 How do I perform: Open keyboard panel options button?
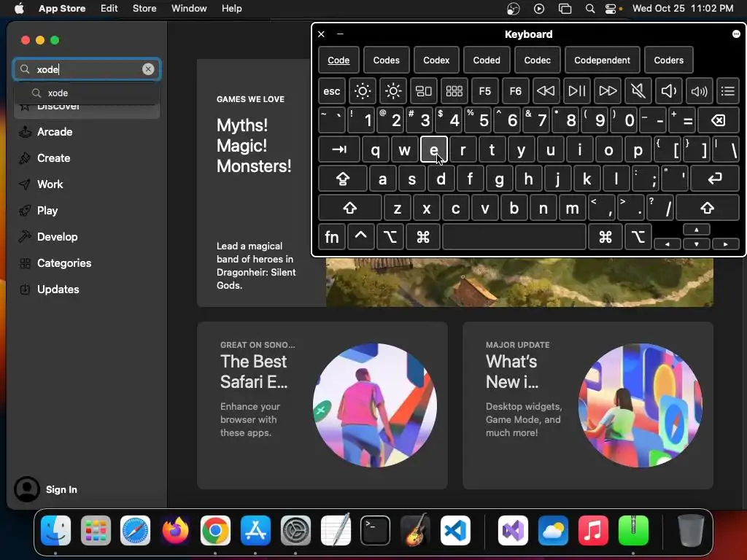point(736,34)
